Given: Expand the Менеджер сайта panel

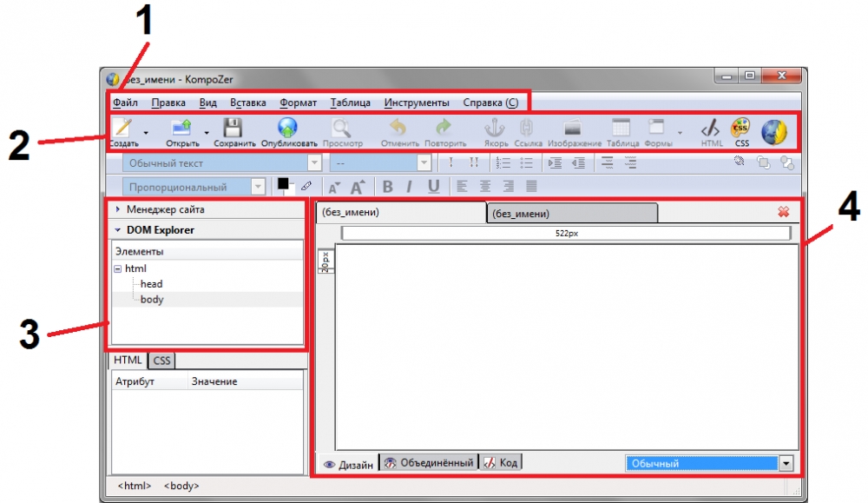Looking at the screenshot, I should click(118, 209).
